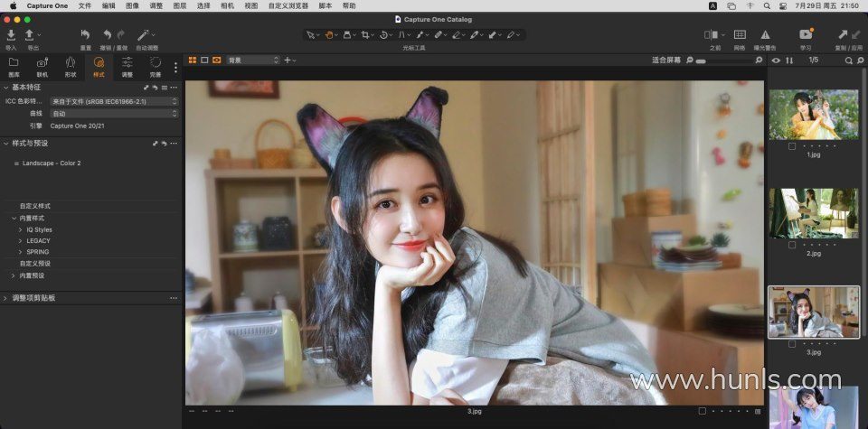The height and width of the screenshot is (429, 868).
Task: Click the 调整项剪贴板 three-dot menu
Action: (x=174, y=299)
